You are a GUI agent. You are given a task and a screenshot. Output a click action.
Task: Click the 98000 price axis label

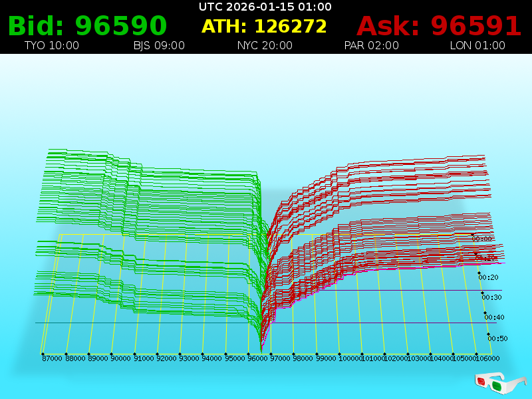pyautogui.click(x=303, y=358)
